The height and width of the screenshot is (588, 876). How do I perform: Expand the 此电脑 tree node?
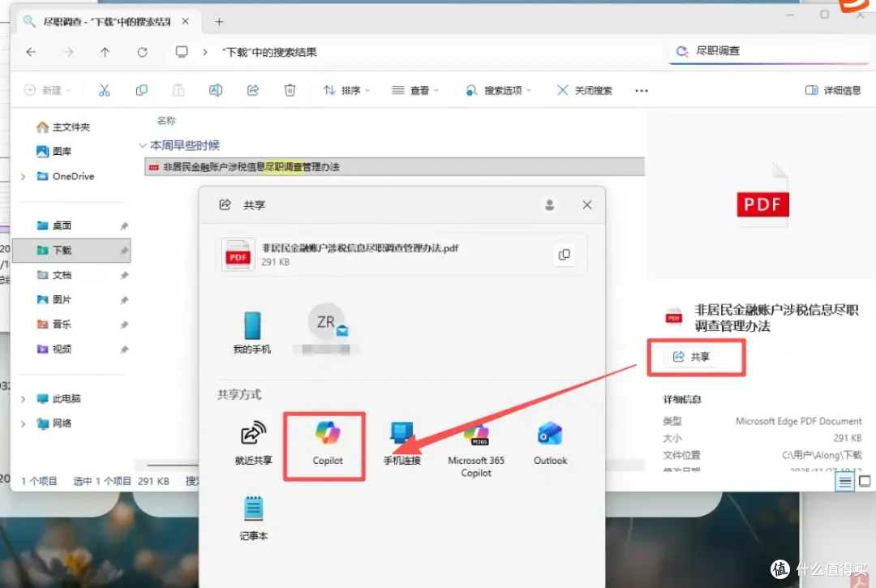(23, 399)
